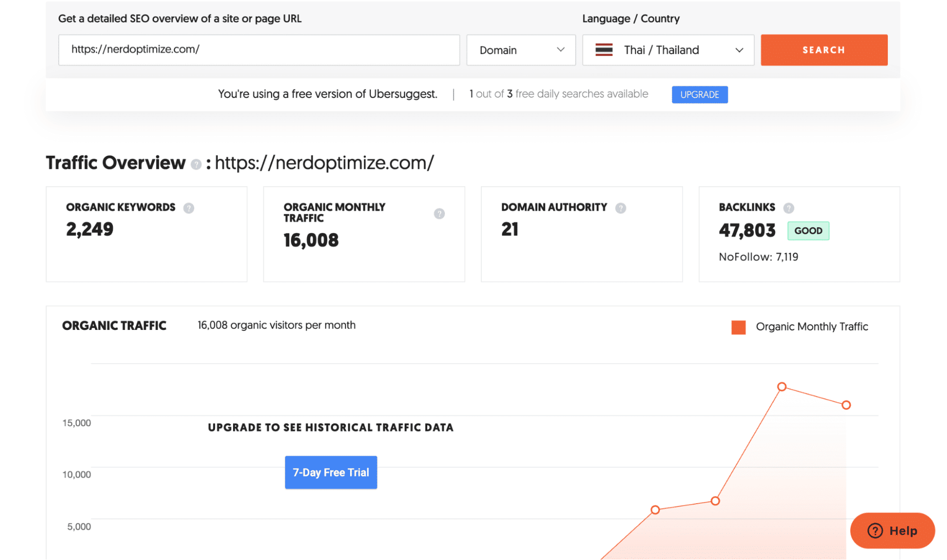
Task: Click the highest peak chart data point
Action: tap(782, 387)
